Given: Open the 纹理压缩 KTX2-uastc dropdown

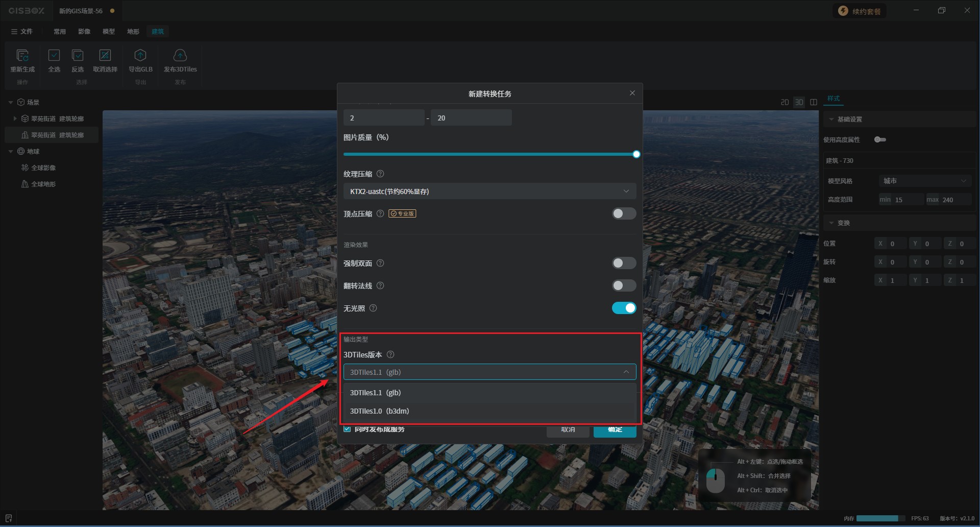Looking at the screenshot, I should pos(489,191).
